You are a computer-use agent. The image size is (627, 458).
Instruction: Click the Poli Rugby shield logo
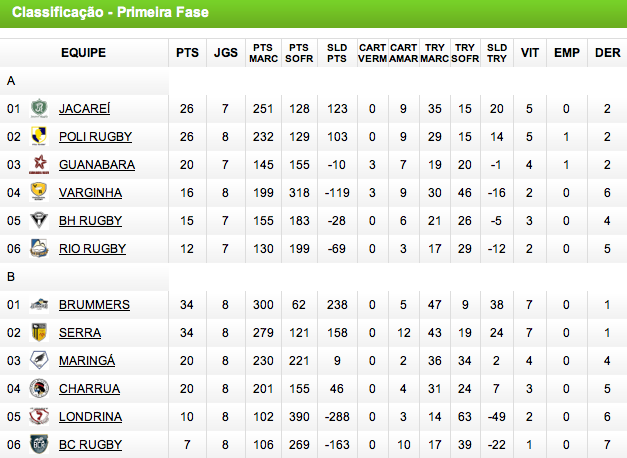[x=39, y=136]
